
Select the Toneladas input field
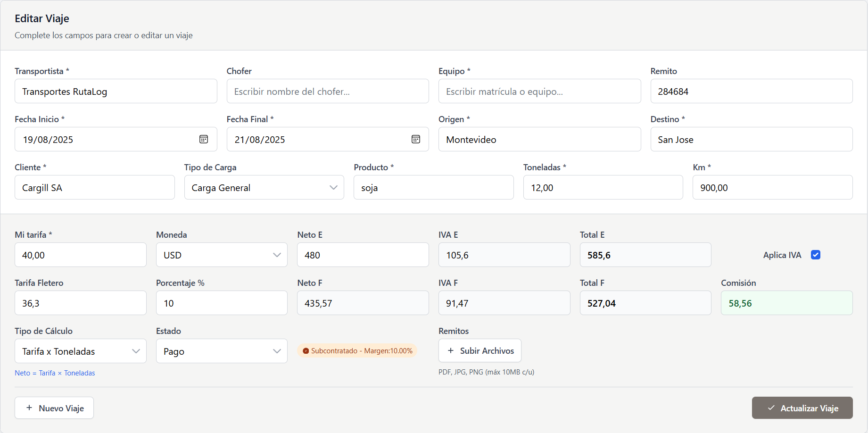(x=603, y=187)
